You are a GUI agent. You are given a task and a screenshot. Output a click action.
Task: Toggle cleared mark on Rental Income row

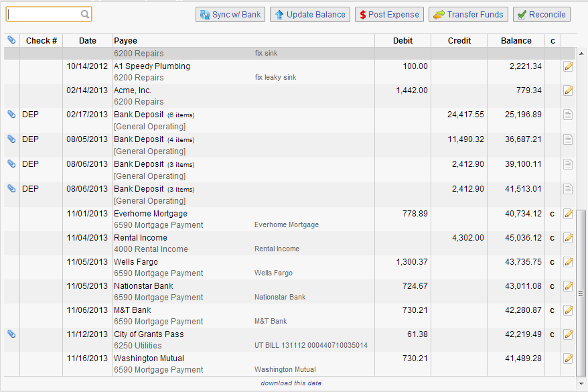553,238
